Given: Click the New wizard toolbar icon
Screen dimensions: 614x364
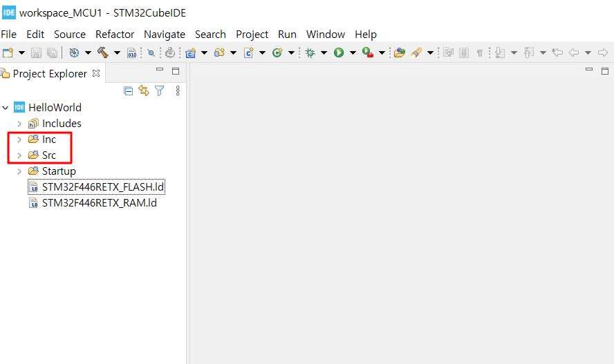Looking at the screenshot, I should pos(8,52).
